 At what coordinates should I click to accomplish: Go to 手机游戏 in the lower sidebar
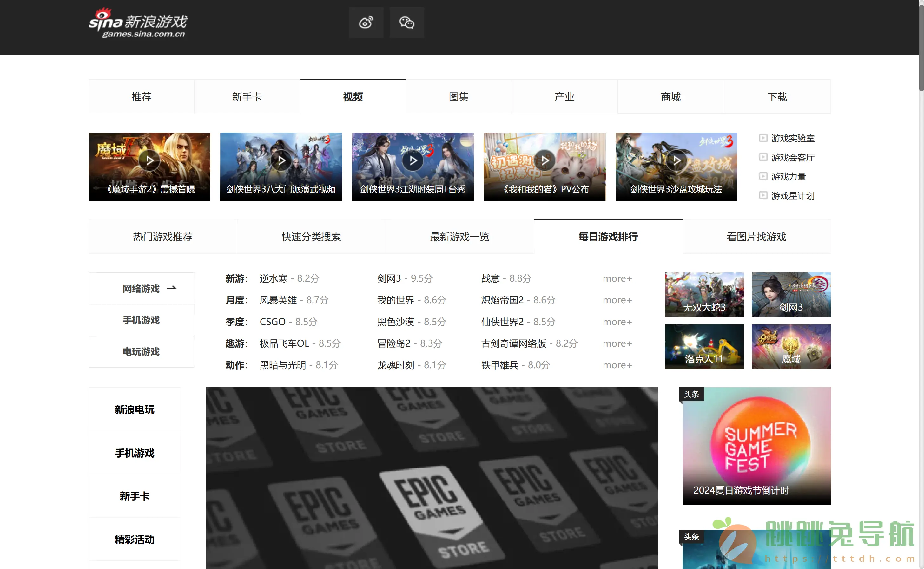tap(135, 453)
